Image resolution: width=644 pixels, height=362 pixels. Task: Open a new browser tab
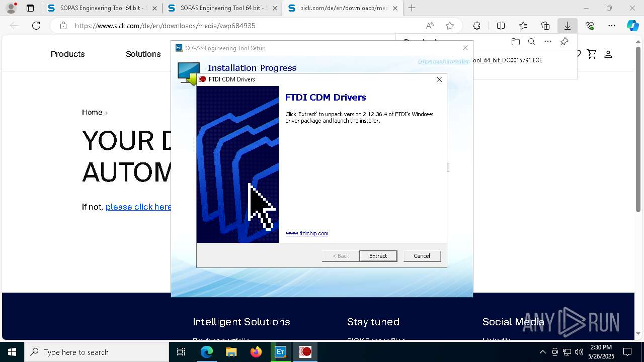412,8
